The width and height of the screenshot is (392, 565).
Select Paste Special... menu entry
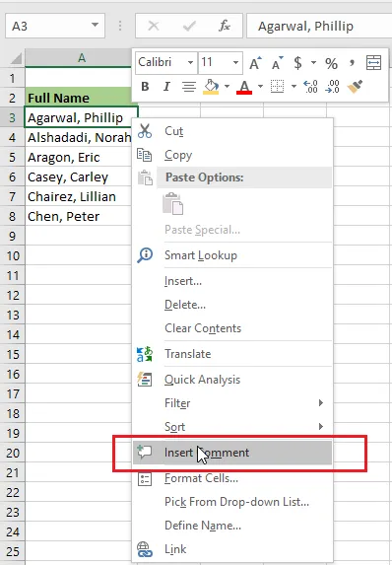point(232,230)
